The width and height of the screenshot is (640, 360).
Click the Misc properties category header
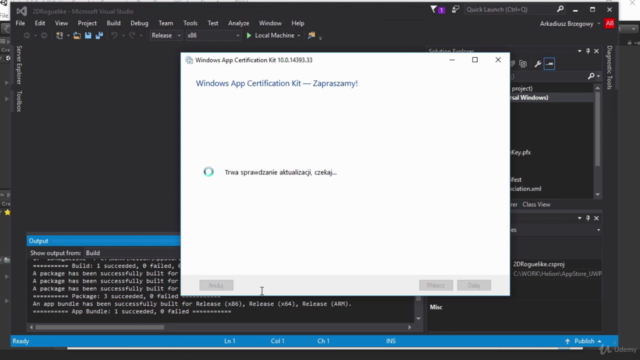point(436,307)
